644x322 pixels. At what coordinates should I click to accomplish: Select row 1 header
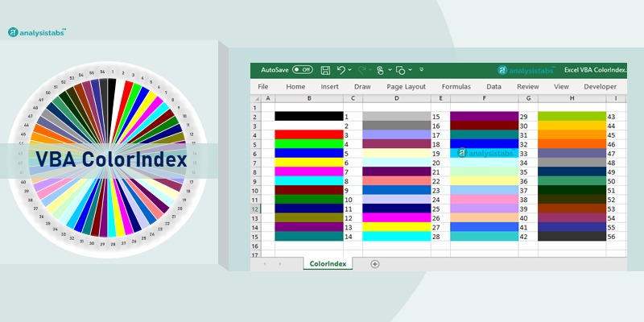(255, 107)
